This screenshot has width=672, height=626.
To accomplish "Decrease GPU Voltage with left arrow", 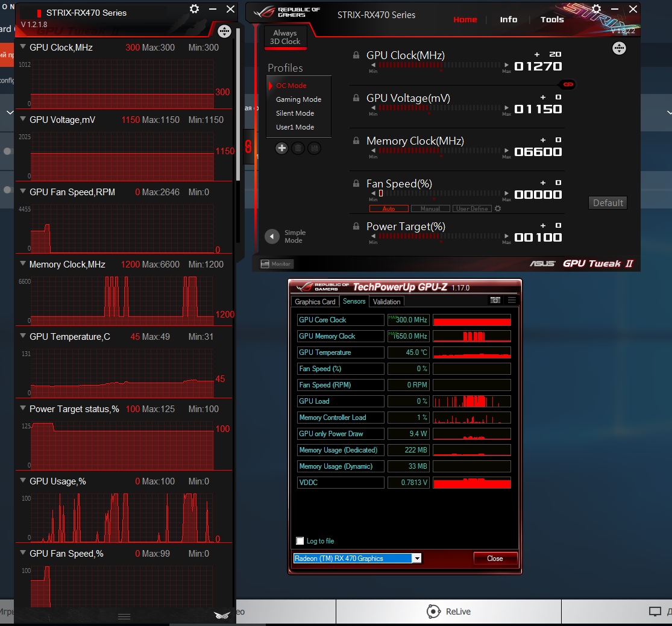I will [373, 108].
